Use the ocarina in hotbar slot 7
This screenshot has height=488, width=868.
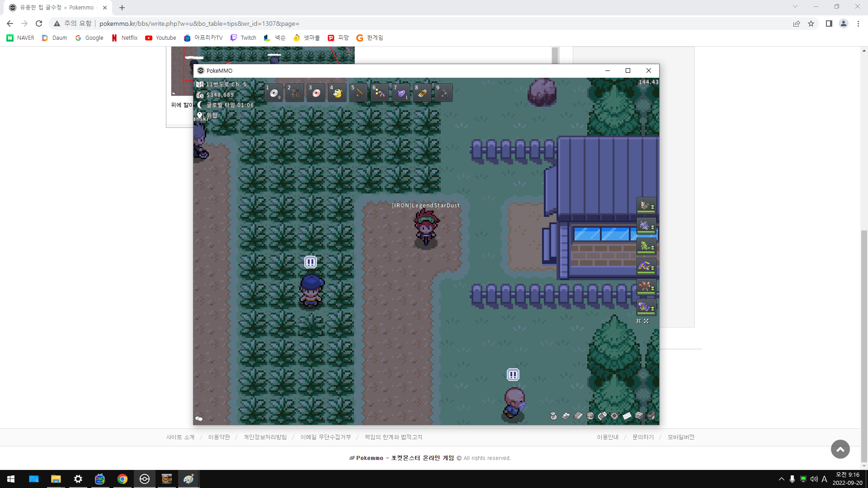click(401, 93)
